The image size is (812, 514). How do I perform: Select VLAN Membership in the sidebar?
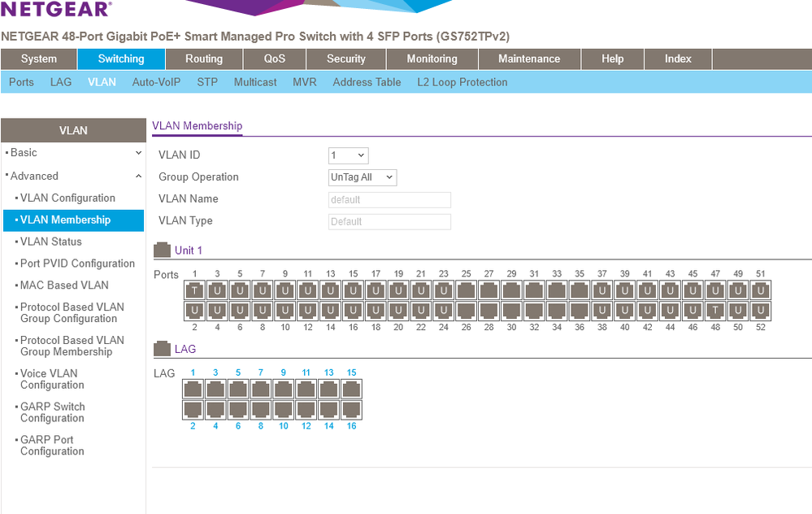pyautogui.click(x=73, y=220)
